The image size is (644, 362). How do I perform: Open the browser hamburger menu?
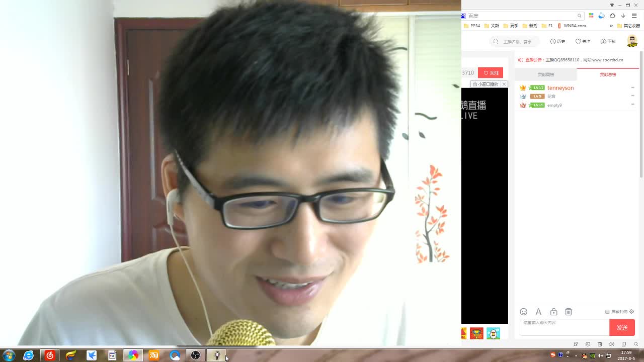[634, 16]
